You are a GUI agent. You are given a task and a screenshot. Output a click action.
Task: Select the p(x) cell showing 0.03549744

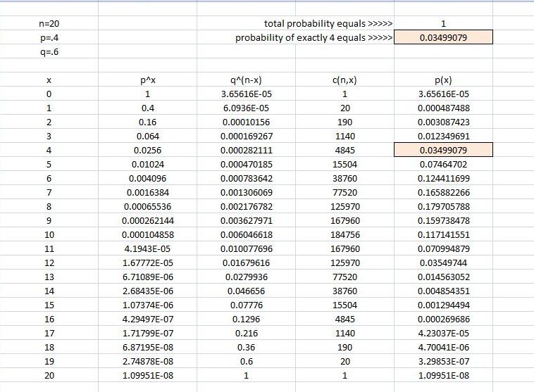(x=443, y=263)
